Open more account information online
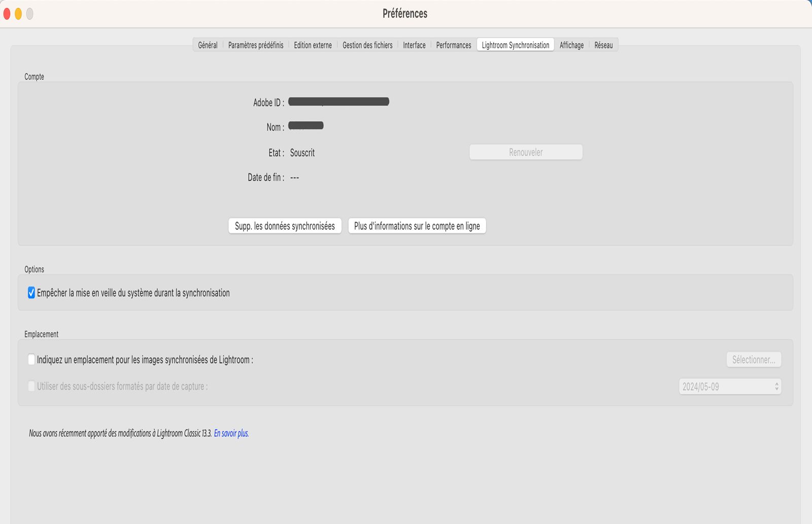This screenshot has height=524, width=812. click(417, 226)
